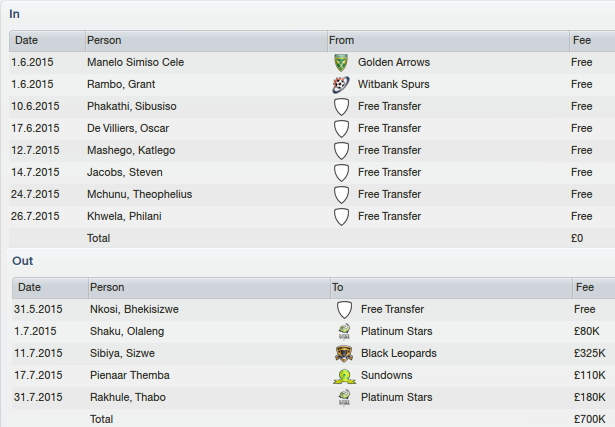
Task: Sort Out table by To column header
Action: click(451, 288)
